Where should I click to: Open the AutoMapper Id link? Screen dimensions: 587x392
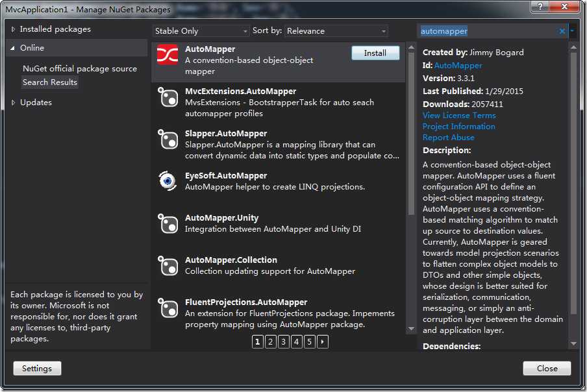pyautogui.click(x=458, y=66)
